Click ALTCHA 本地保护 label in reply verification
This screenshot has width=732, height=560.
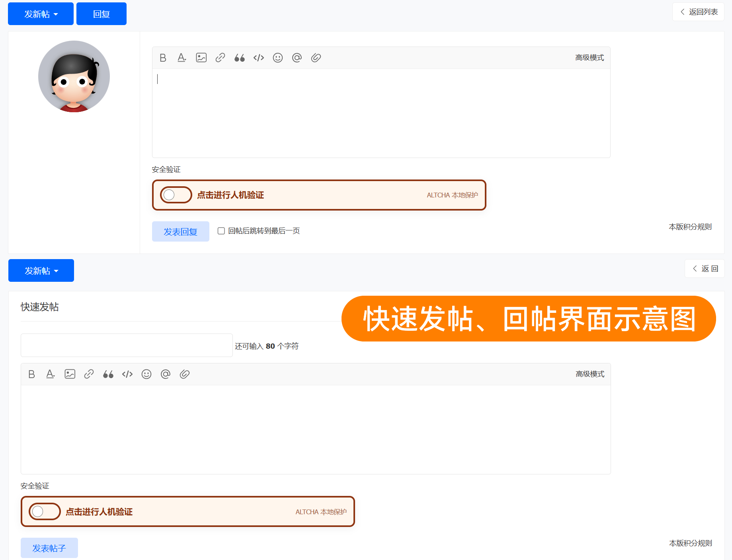[x=453, y=195]
